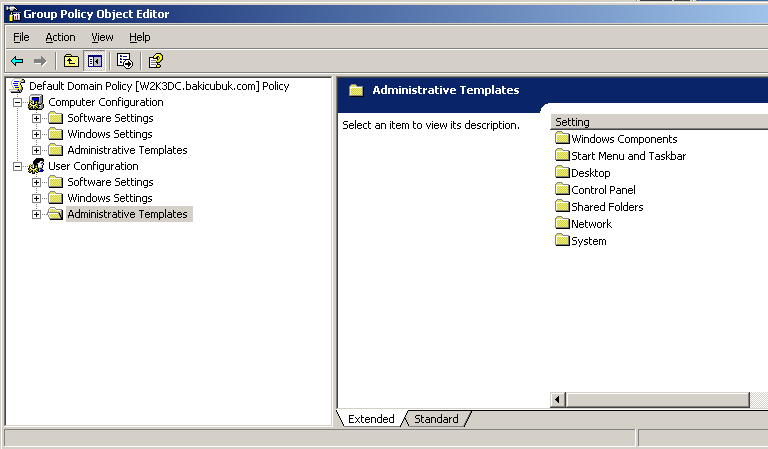Collapse the User Configuration node
Image resolution: width=768 pixels, height=449 pixels.
click(18, 166)
